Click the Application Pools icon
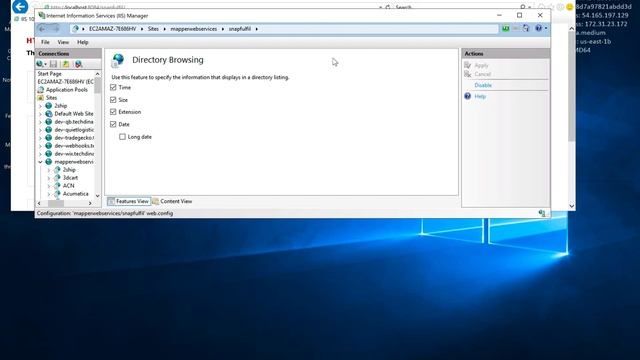This screenshot has height=360, width=640. pos(40,90)
